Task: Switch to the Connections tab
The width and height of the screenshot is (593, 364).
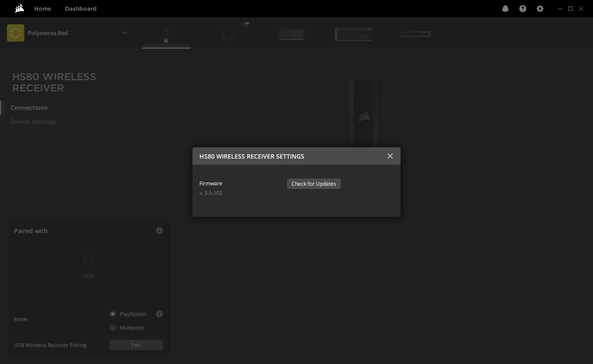Action: tap(29, 107)
